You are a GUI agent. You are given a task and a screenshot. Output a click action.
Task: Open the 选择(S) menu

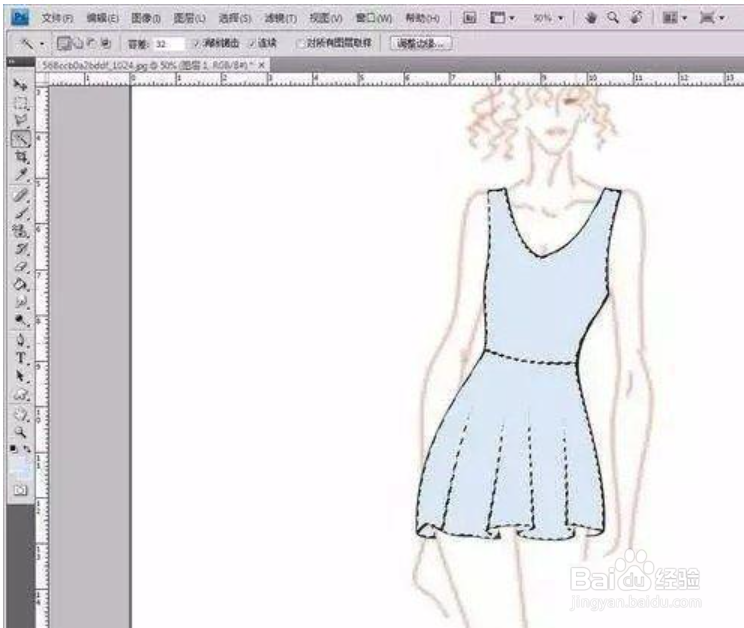tap(235, 18)
